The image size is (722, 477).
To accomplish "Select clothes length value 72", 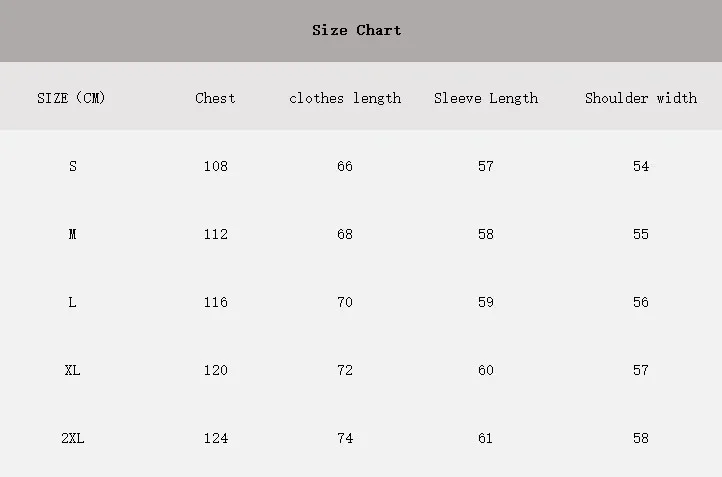I will [345, 371].
